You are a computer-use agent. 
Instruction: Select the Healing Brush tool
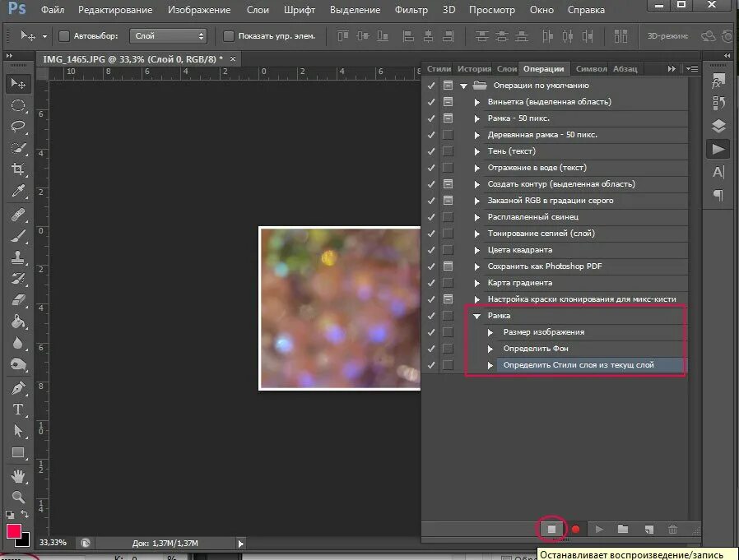18,215
